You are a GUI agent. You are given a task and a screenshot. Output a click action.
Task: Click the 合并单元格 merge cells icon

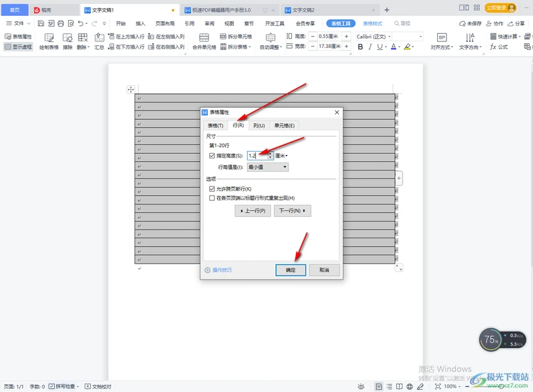pos(204,42)
